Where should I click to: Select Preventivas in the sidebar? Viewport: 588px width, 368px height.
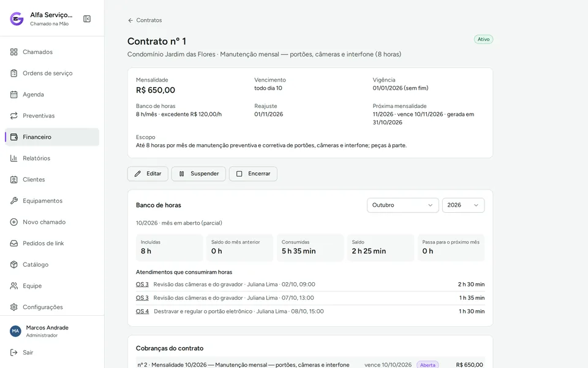click(x=52, y=116)
